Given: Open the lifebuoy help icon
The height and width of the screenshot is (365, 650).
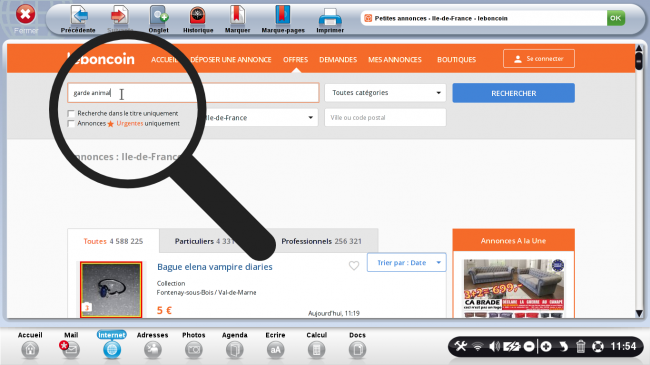Looking at the screenshot, I should coord(598,346).
